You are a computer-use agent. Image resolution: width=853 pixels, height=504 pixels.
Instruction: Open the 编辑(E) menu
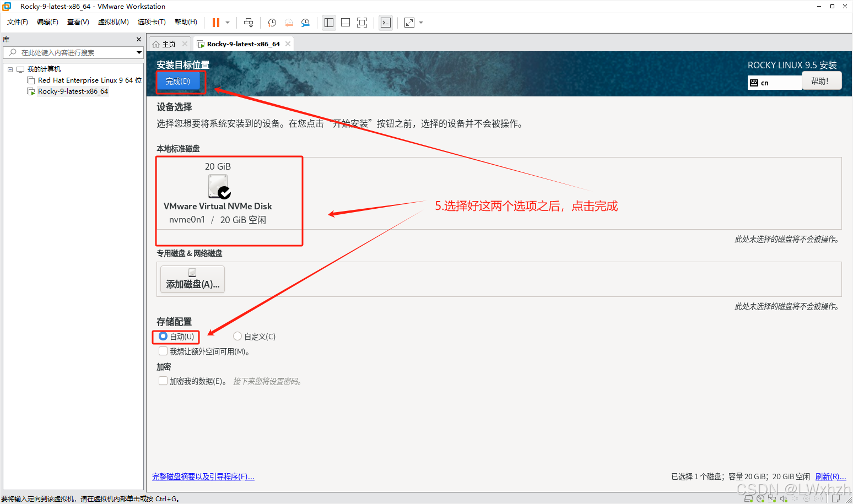(x=47, y=22)
